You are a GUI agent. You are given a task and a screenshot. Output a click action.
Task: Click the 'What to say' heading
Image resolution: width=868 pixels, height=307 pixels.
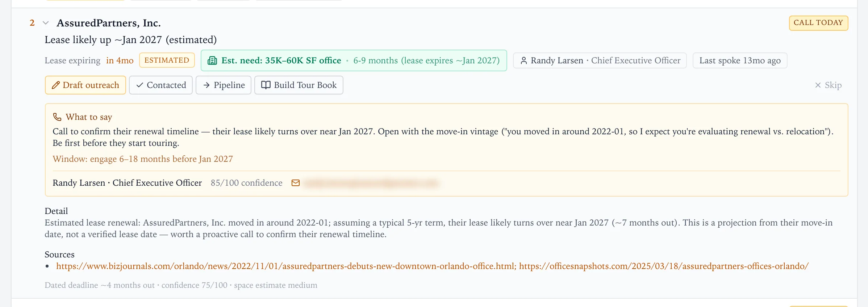tap(89, 117)
